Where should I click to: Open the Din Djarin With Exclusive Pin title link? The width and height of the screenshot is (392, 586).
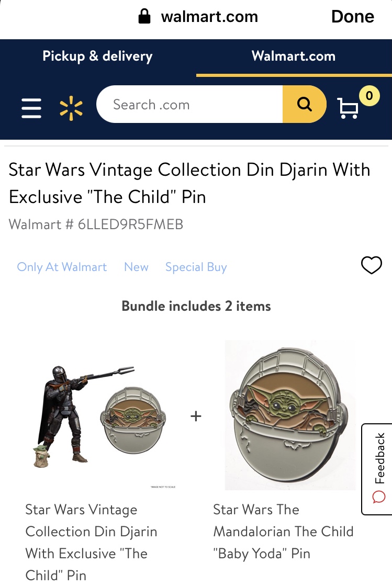coord(91,542)
